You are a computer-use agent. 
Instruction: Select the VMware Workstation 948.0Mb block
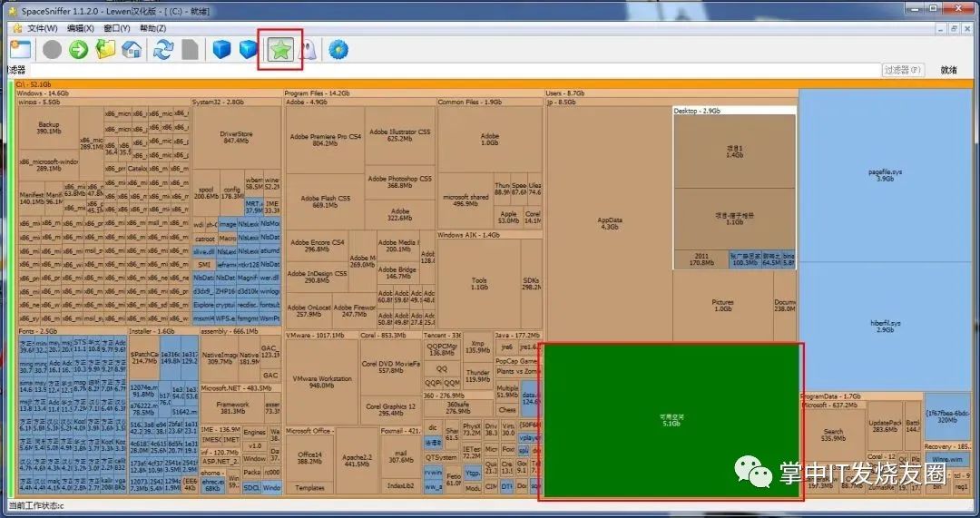321,382
